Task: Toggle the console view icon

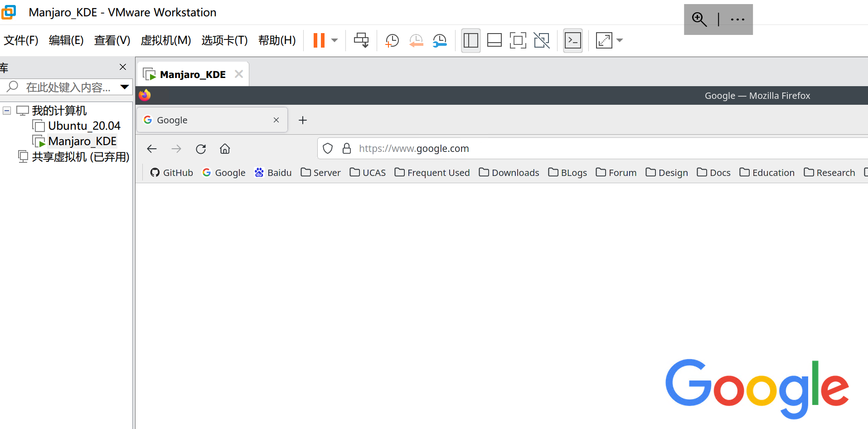Action: pyautogui.click(x=573, y=40)
